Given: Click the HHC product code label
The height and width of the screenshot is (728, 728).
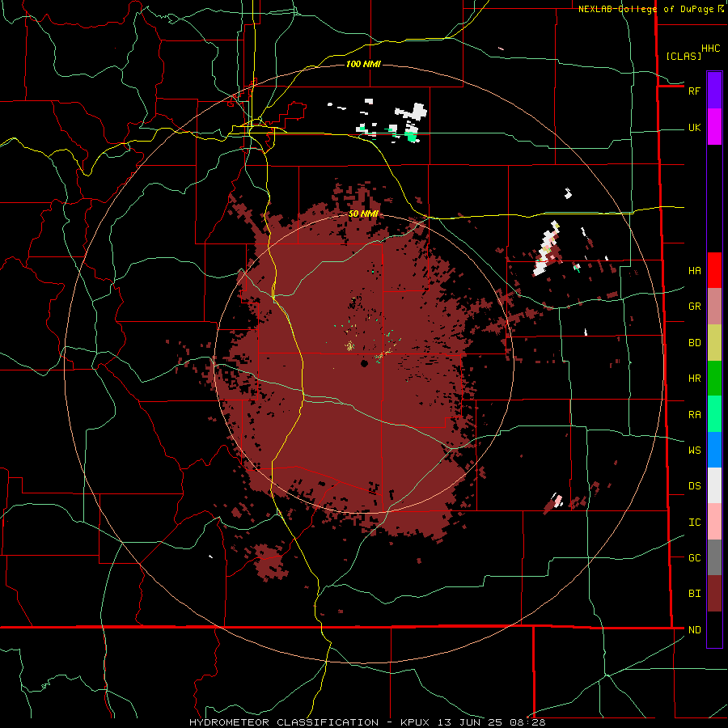Looking at the screenshot, I should pos(710,49).
